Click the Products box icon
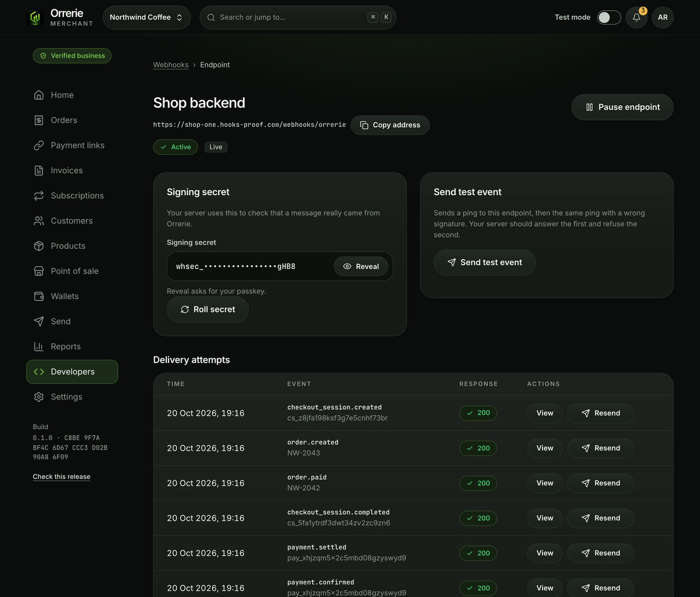The height and width of the screenshot is (597, 700). pos(39,246)
